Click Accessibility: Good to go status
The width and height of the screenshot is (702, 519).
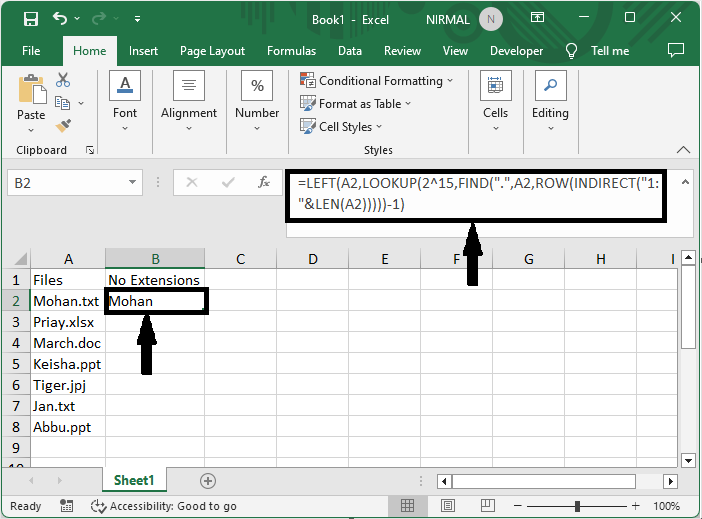164,506
